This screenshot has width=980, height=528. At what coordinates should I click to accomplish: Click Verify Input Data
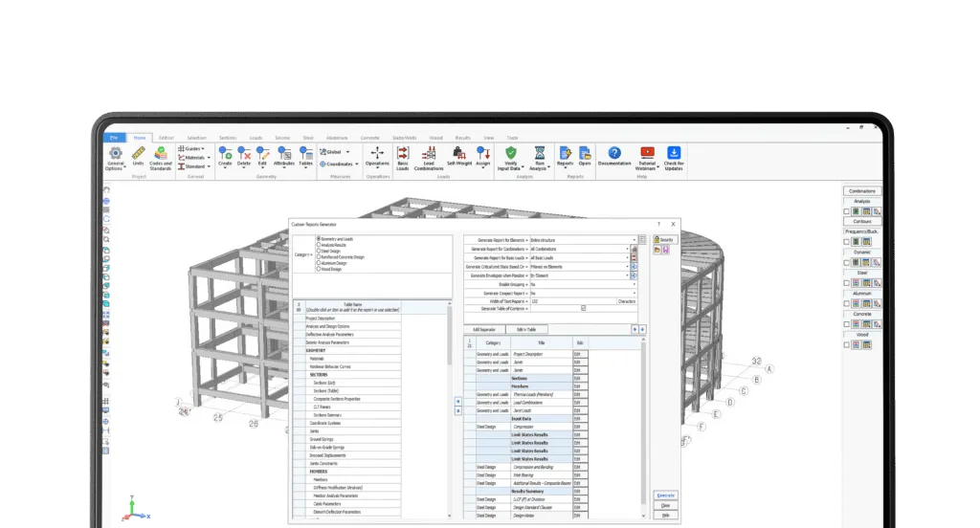[511, 158]
